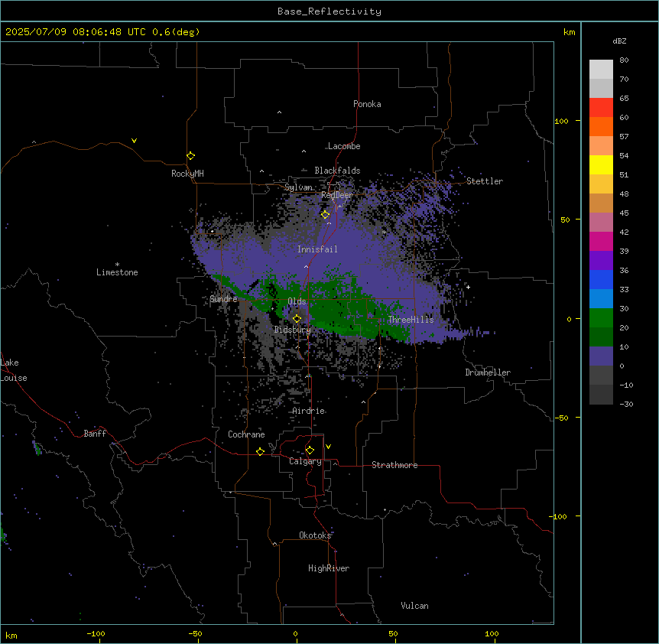This screenshot has height=644, width=659.
Task: Click the Lake Louise label
Action: [x=14, y=370]
